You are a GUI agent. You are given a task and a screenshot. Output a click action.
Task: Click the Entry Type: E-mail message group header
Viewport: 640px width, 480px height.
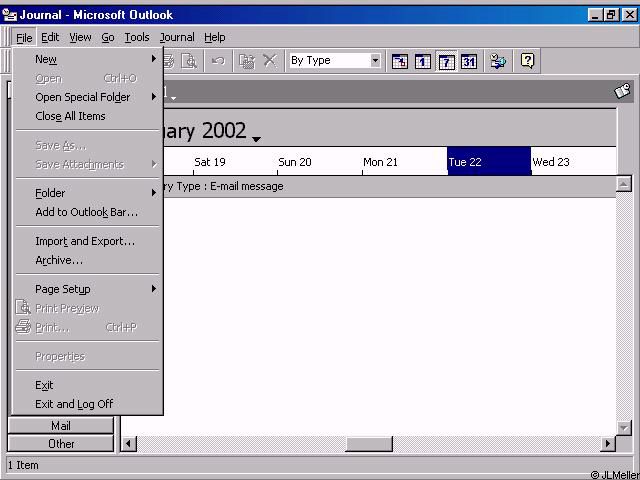pyautogui.click(x=389, y=187)
